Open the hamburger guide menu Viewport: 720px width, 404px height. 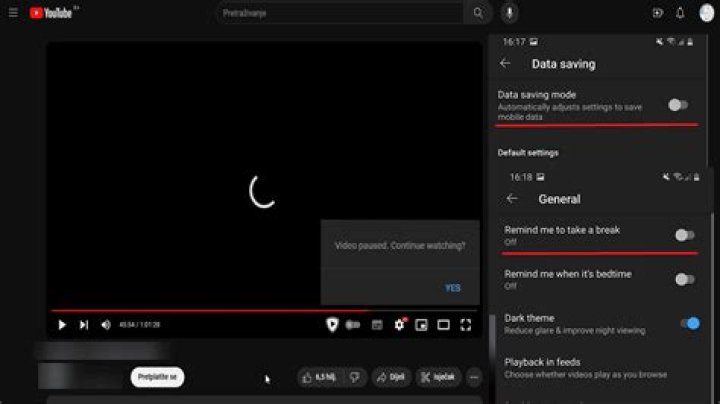13,13
